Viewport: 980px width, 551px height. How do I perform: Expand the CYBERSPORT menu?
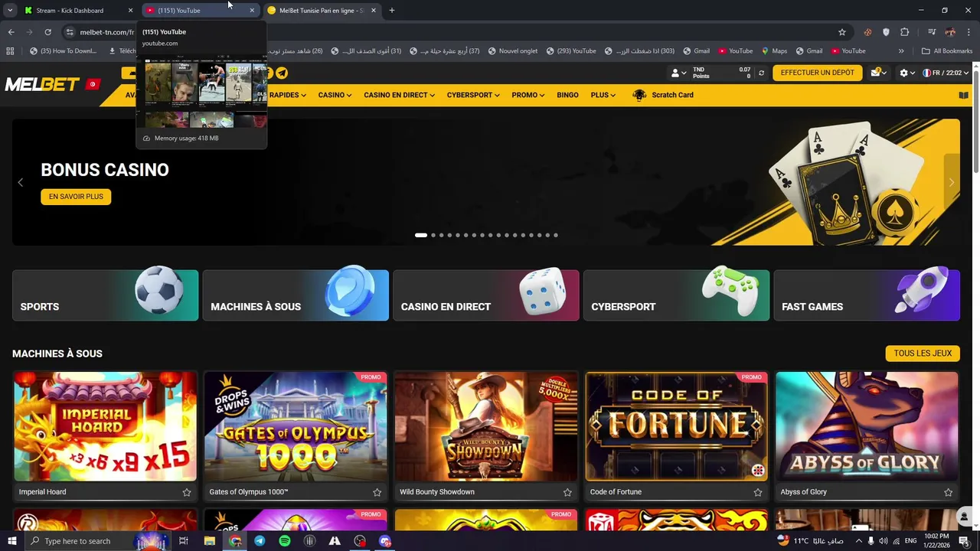473,95
